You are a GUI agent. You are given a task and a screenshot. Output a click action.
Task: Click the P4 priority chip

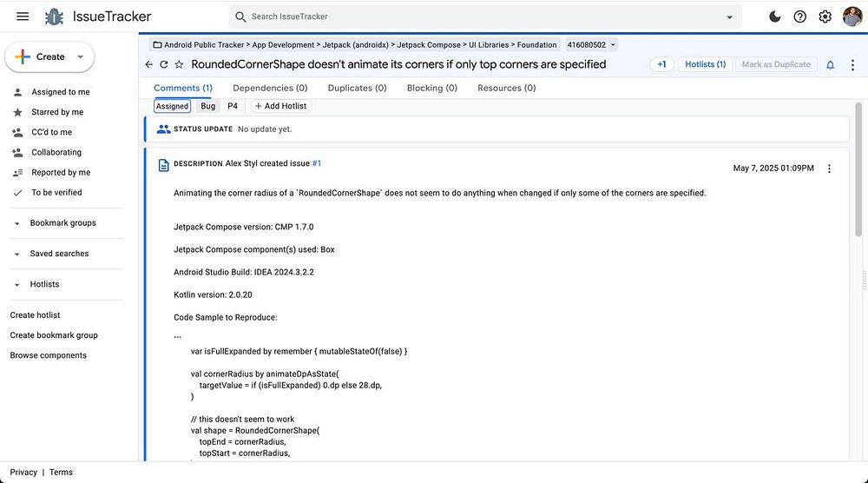pos(233,106)
